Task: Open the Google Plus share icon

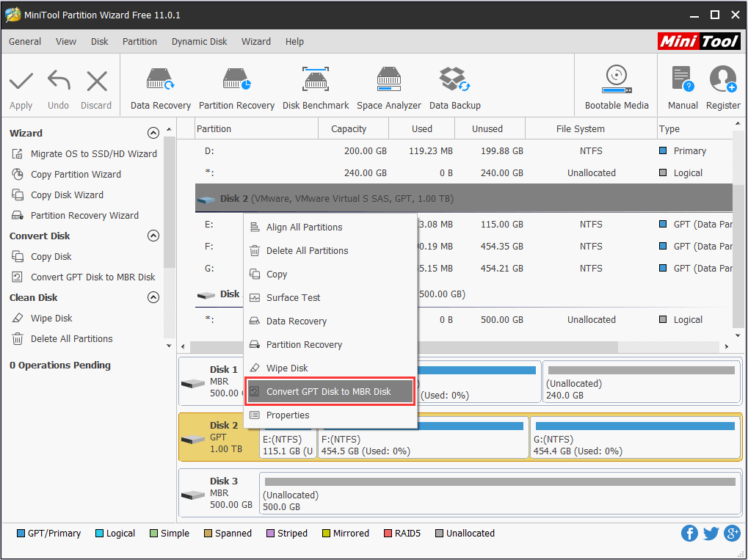Action: coord(732,534)
